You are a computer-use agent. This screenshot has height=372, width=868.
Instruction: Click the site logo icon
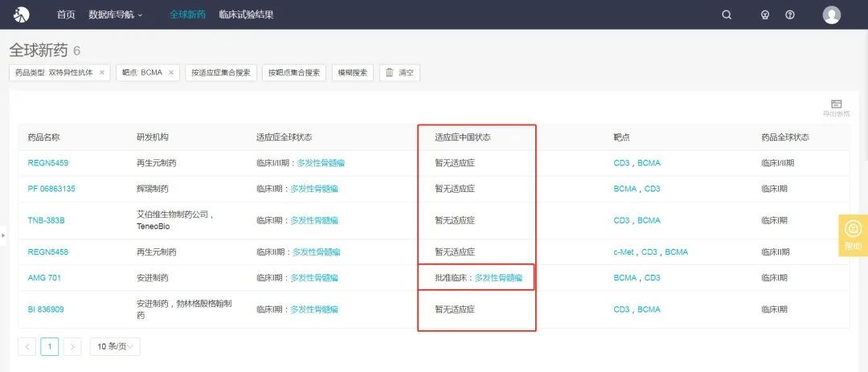(x=22, y=14)
